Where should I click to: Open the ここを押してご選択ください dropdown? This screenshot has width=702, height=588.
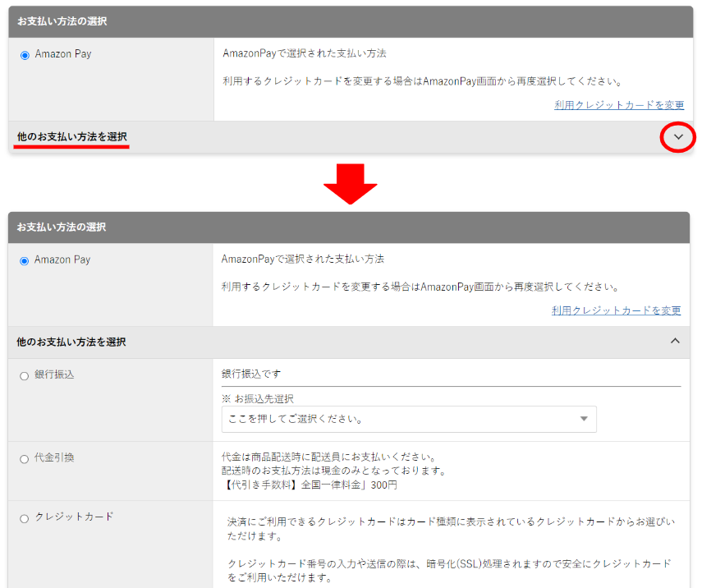coord(408,419)
